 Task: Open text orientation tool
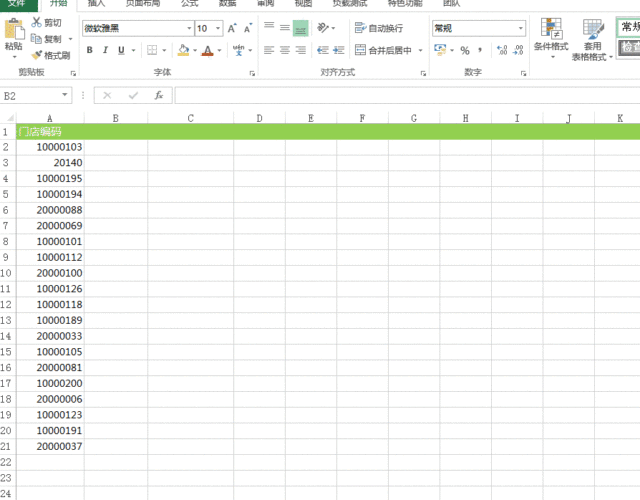point(323,28)
